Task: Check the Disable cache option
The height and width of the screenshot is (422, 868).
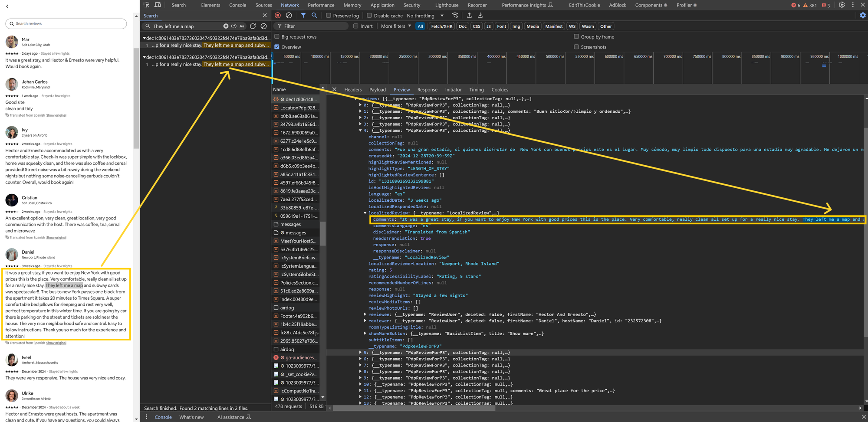Action: click(369, 16)
